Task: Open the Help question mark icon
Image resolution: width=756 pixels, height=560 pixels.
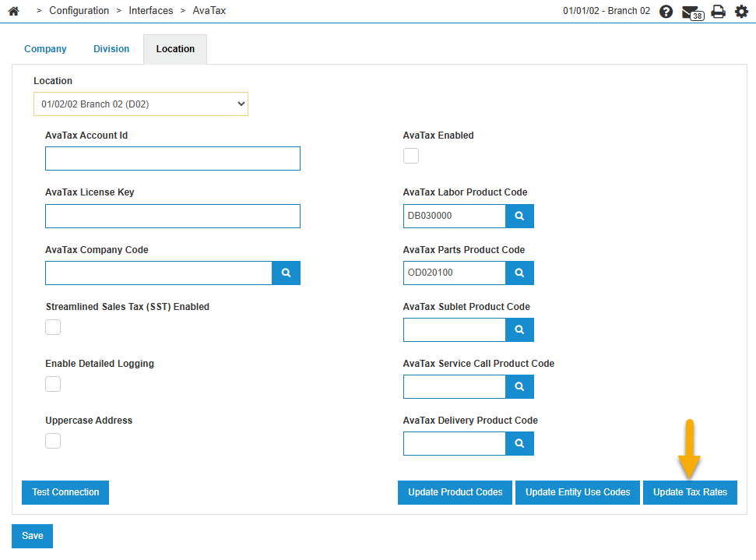Action: click(x=666, y=11)
